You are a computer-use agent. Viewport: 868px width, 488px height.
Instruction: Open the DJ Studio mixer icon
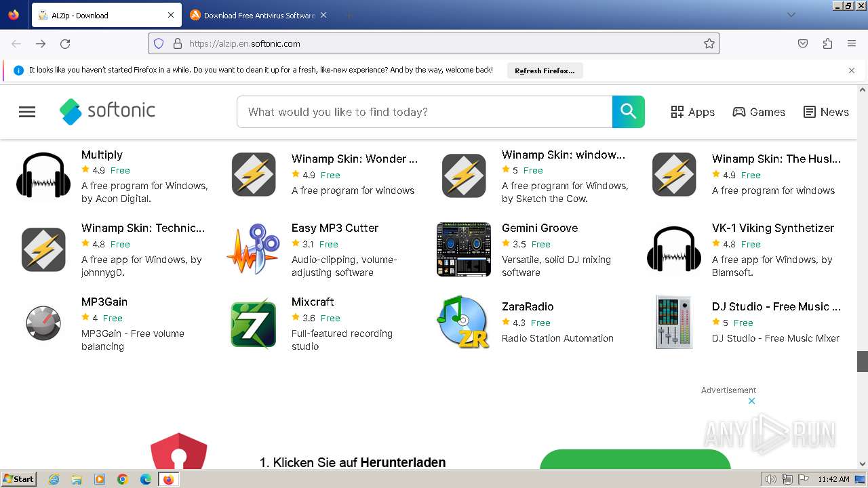(674, 323)
